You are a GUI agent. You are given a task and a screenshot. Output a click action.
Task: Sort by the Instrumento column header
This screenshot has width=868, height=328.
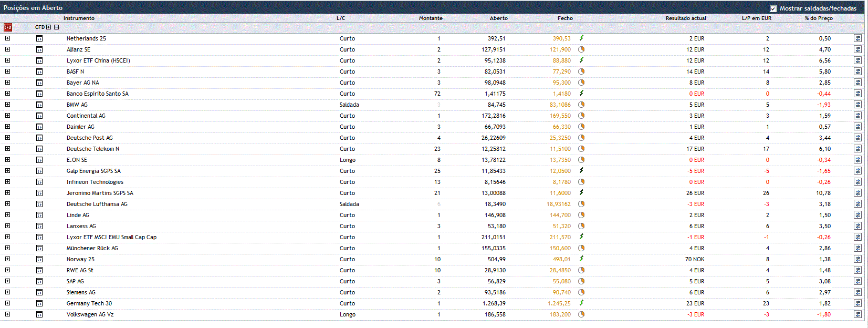(79, 18)
